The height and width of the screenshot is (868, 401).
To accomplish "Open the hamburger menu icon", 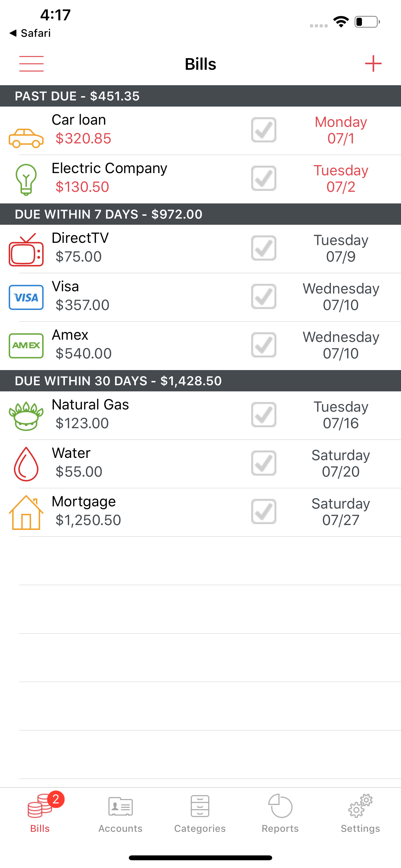I will (31, 64).
